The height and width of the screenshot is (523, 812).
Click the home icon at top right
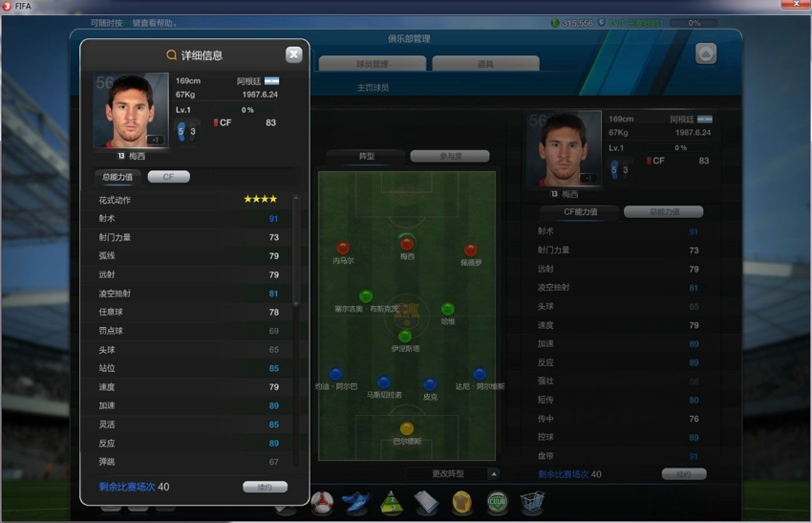pos(706,54)
